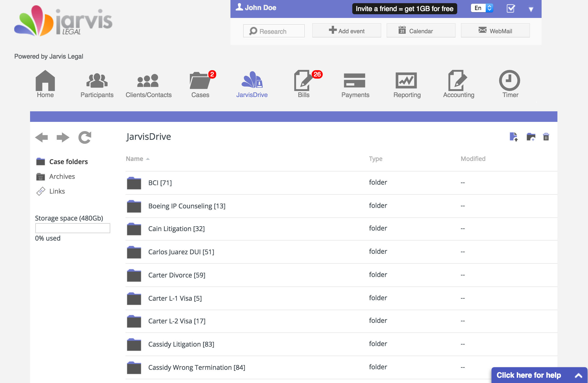Go forward with the right arrow
Viewport: 588px width, 383px height.
[x=63, y=137]
